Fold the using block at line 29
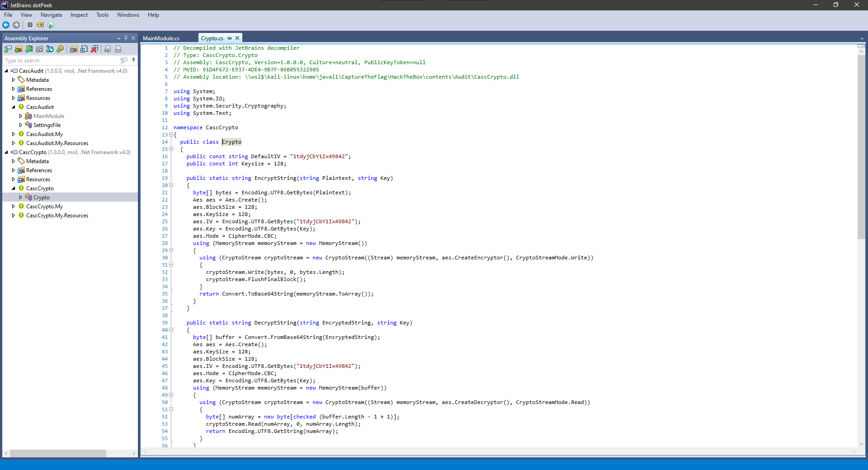 pos(171,250)
